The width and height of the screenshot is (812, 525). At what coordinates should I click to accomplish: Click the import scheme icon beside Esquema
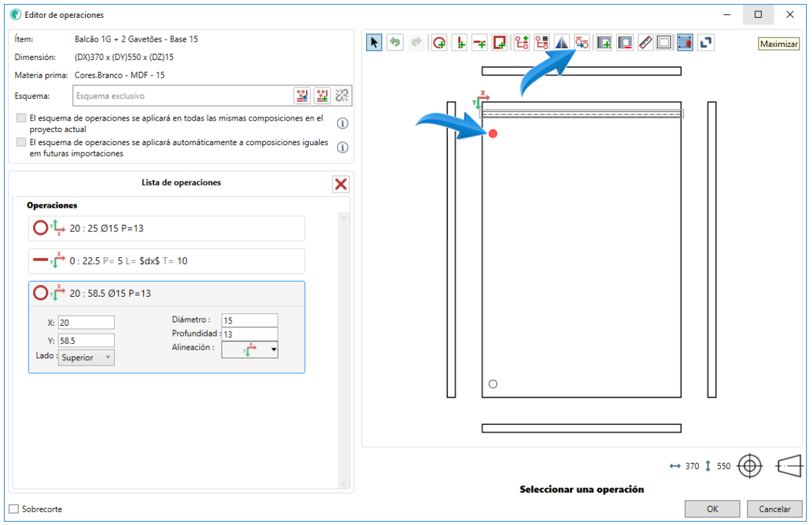pos(302,96)
